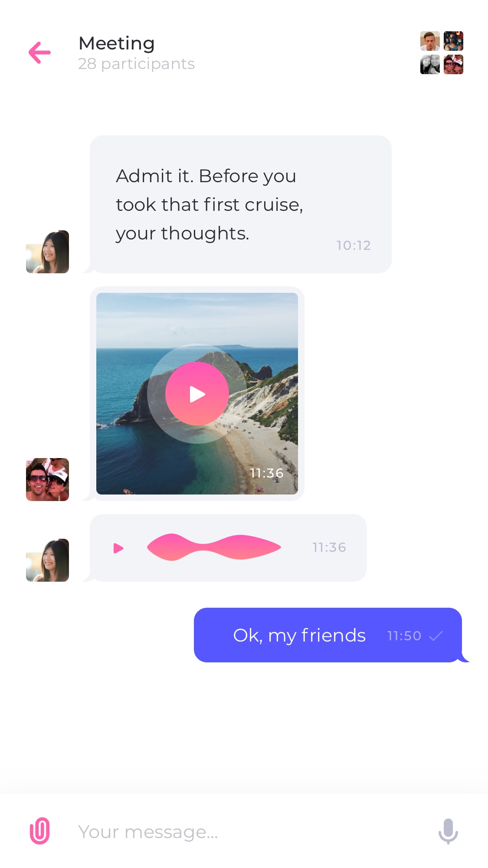The image size is (488, 868).
Task: Focus the 'Your message...' input field
Action: (243, 832)
